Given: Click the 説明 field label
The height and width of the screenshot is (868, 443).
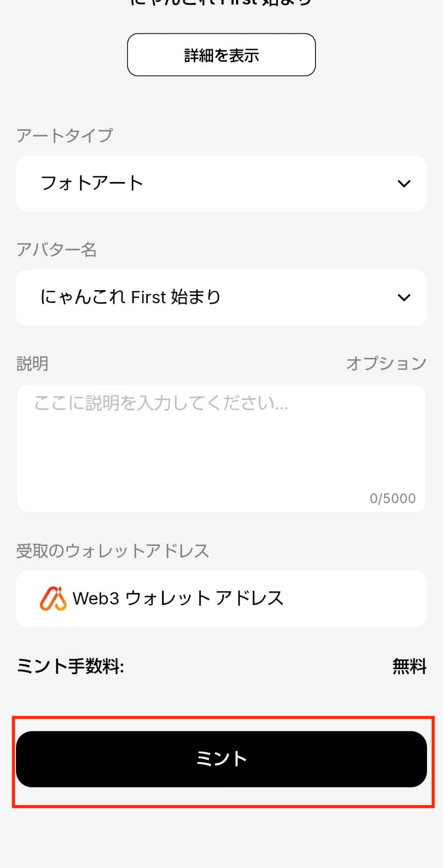Looking at the screenshot, I should pyautogui.click(x=32, y=363).
